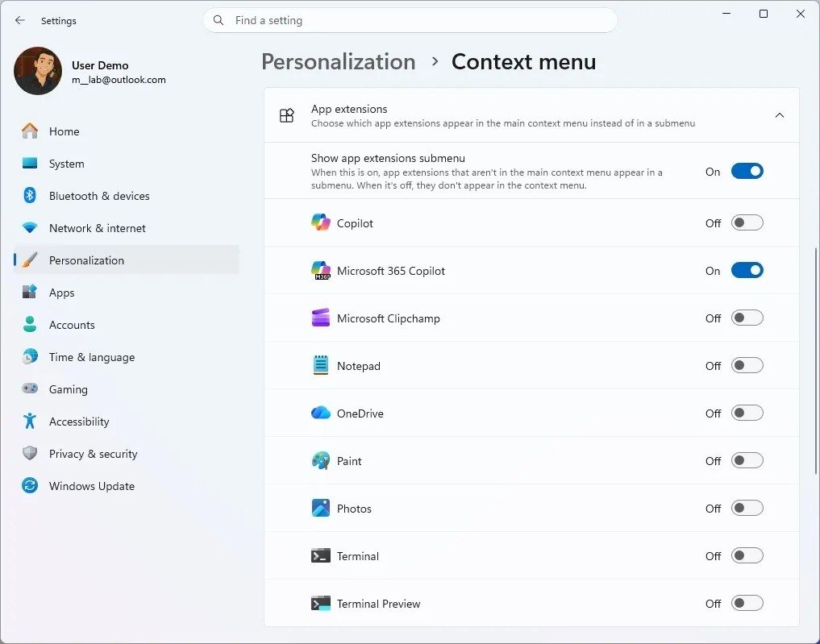Click the Privacy shield icon
The height and width of the screenshot is (644, 820).
(30, 453)
